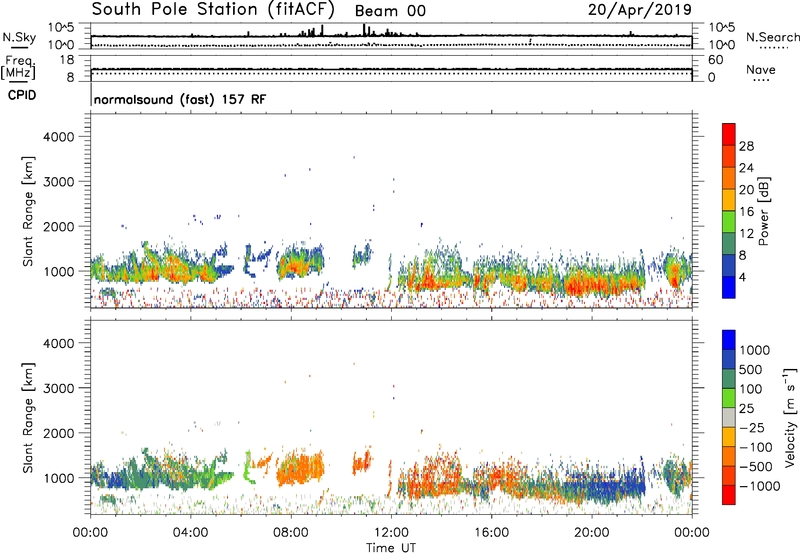Image resolution: width=800 pixels, height=554 pixels.
Task: Click the 'CPID' label
Action: pyautogui.click(x=22, y=95)
